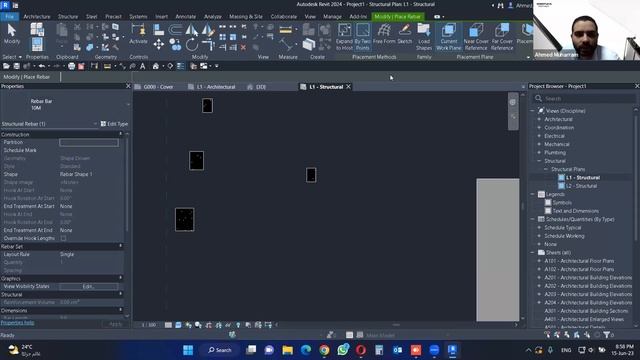This screenshot has height=360, width=640.
Task: Collapse Legends node in Project Browser
Action: coord(533,194)
